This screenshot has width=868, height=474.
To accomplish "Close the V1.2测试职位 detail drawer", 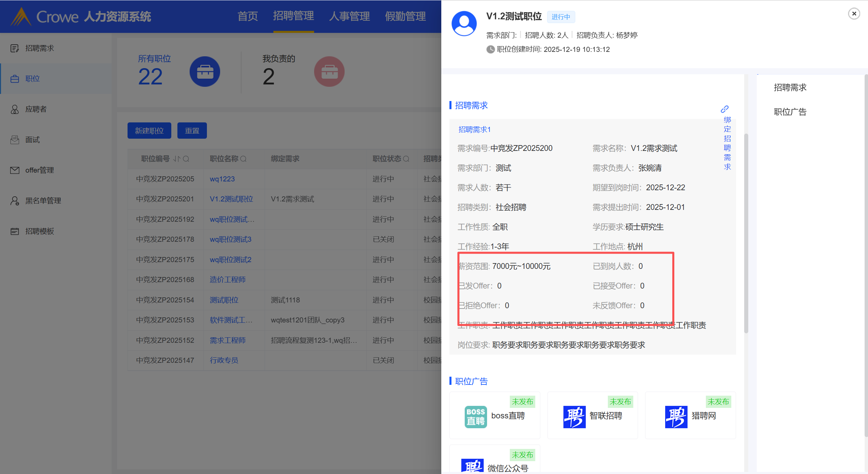I will [x=854, y=14].
